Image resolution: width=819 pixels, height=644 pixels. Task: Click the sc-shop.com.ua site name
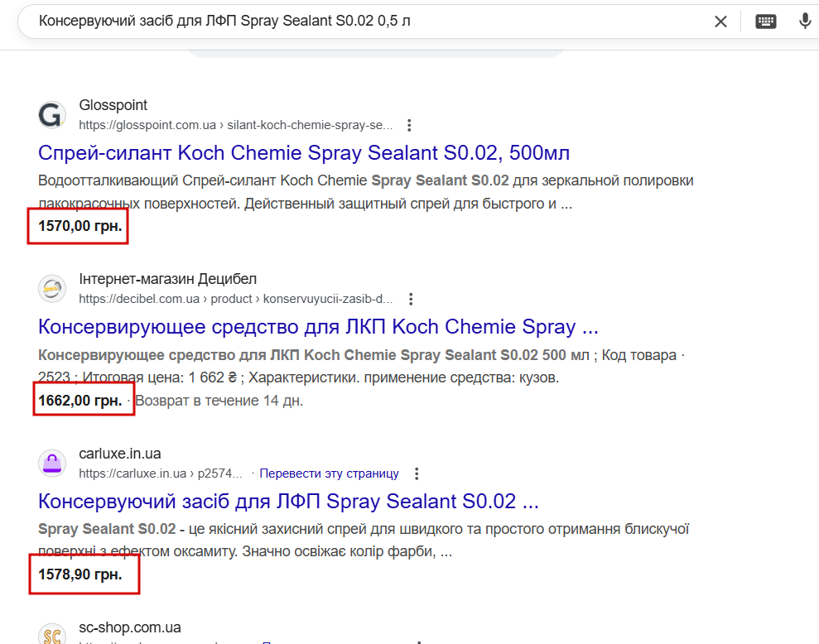pyautogui.click(x=130, y=627)
